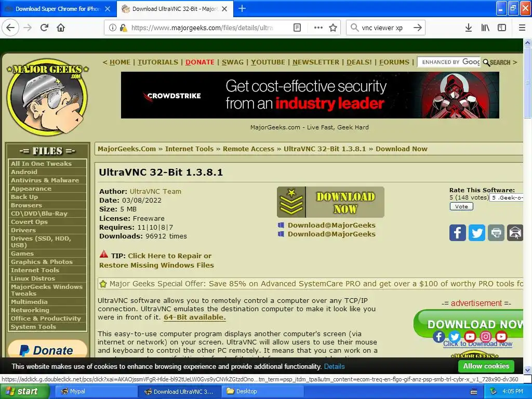Click the forward navigation arrow
This screenshot has height=399, width=532.
[28, 28]
